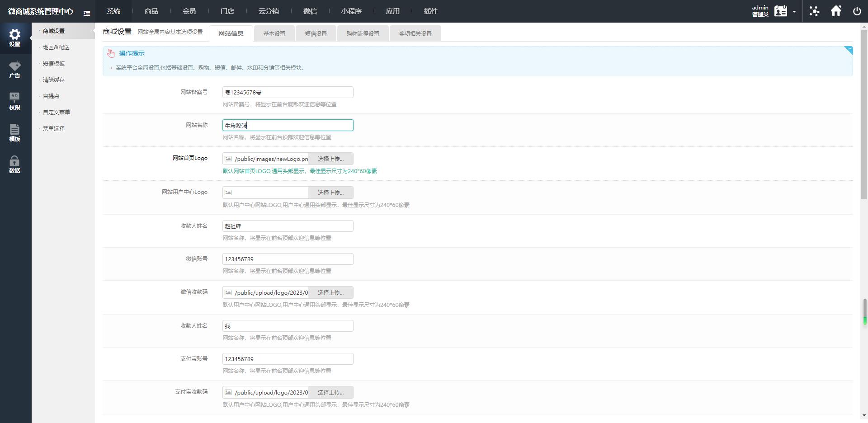The width and height of the screenshot is (868, 423).
Task: Focus the 支付宝账号 input field
Action: coord(288,359)
